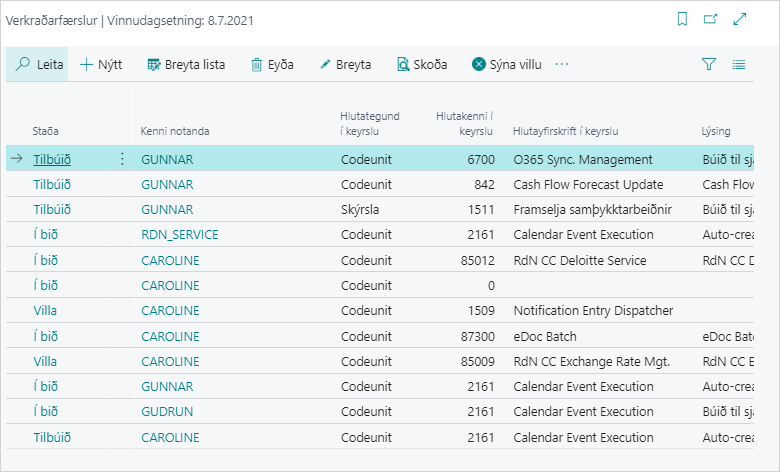Sort by the Staða column header
This screenshot has width=780, height=472.
(x=45, y=131)
